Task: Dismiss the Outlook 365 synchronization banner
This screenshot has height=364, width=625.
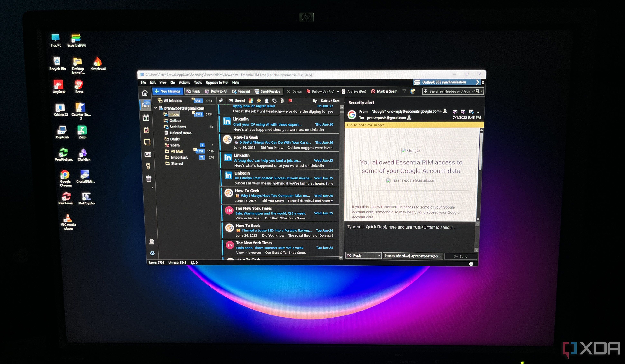Action: [483, 83]
